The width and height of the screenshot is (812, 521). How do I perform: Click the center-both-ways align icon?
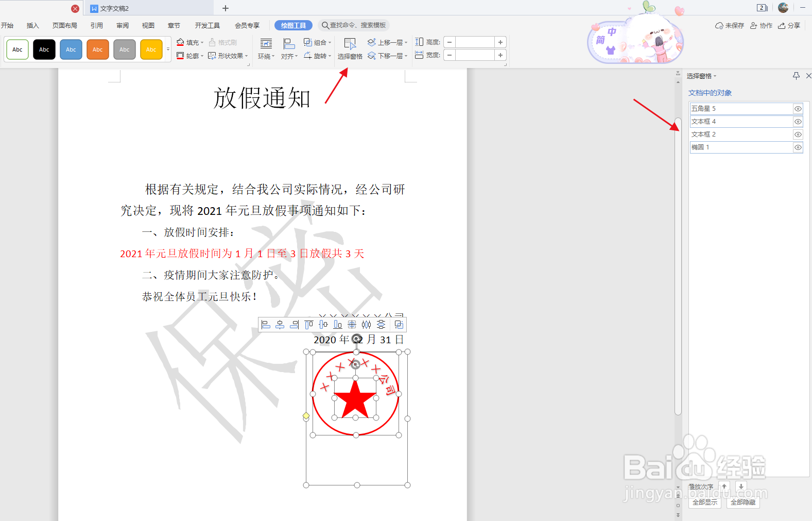tap(352, 325)
